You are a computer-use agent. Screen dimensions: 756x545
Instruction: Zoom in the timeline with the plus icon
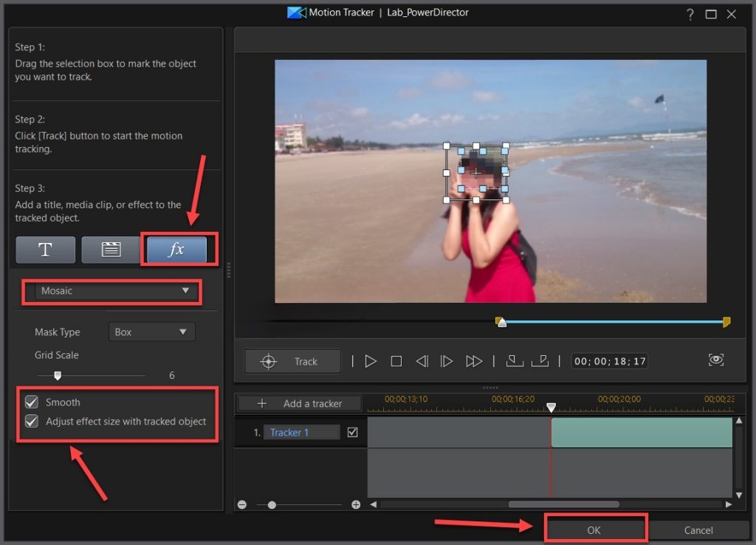[x=355, y=504]
